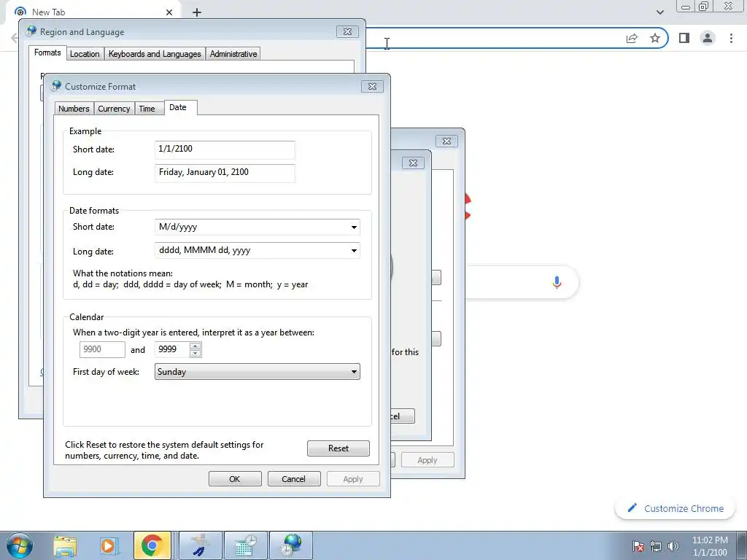Click the network icon in system tray
This screenshot has height=560, width=747.
(x=656, y=546)
